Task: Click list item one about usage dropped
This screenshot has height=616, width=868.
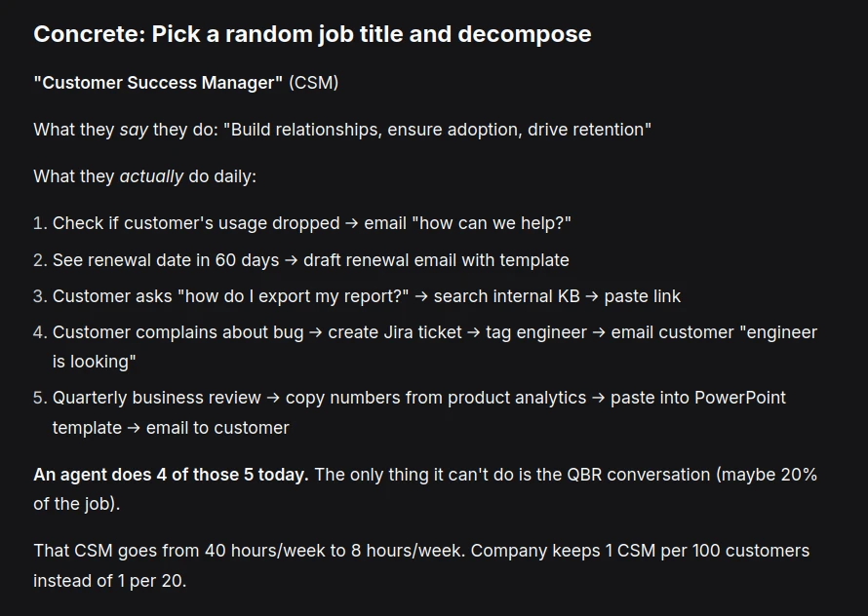Action: click(195, 223)
